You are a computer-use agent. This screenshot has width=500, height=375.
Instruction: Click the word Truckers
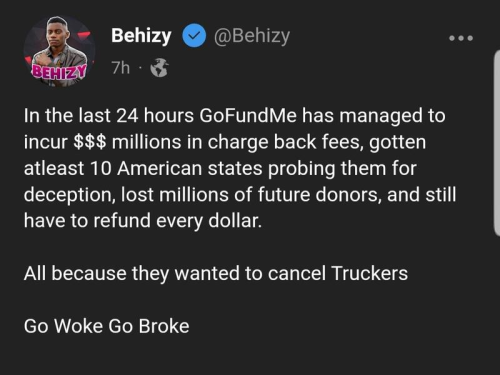tap(370, 273)
